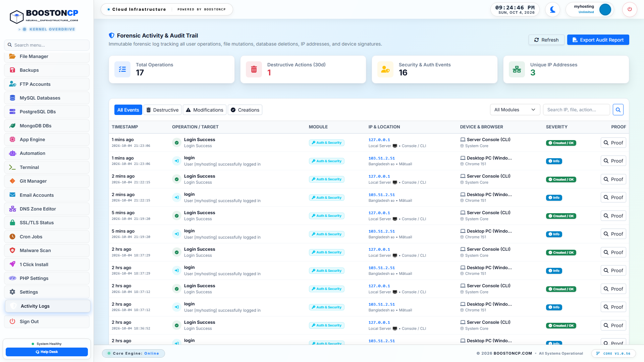The width and height of the screenshot is (644, 362).
Task: Open PHP Settings page
Action: pos(47,278)
